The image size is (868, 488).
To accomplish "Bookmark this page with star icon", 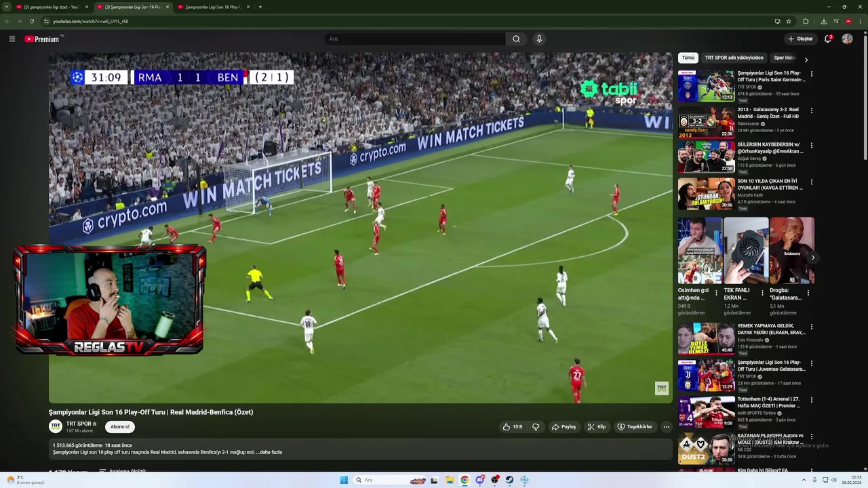I will [x=789, y=21].
